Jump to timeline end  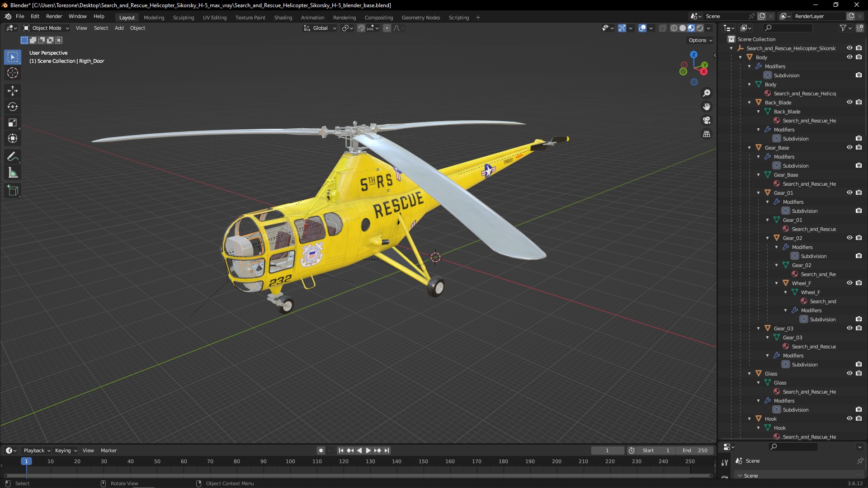(387, 450)
